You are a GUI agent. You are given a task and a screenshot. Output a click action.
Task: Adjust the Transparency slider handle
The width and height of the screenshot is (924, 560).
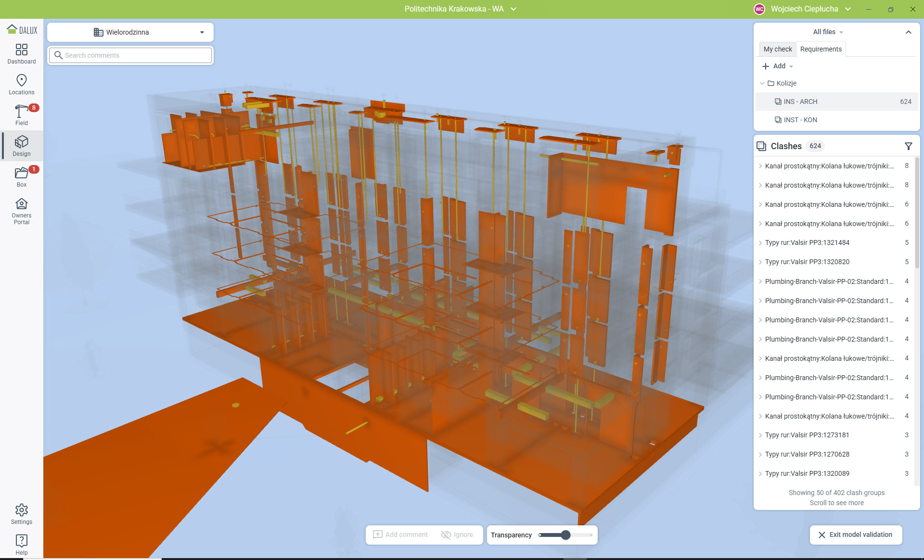point(566,535)
